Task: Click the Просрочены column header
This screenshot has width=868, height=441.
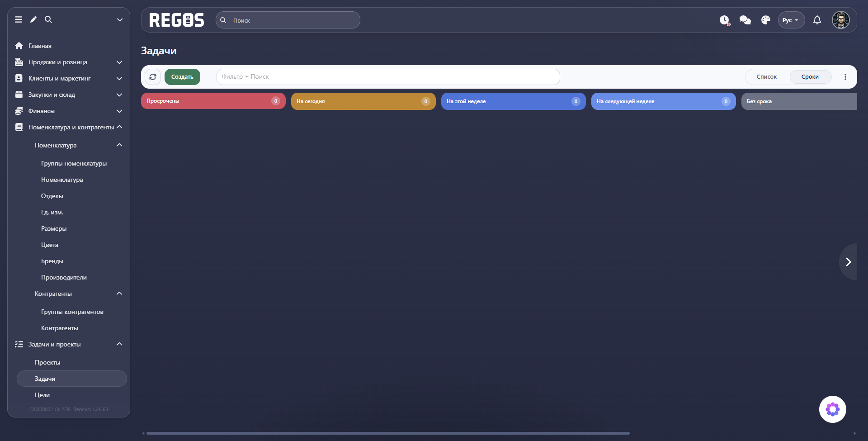Action: [x=213, y=101]
